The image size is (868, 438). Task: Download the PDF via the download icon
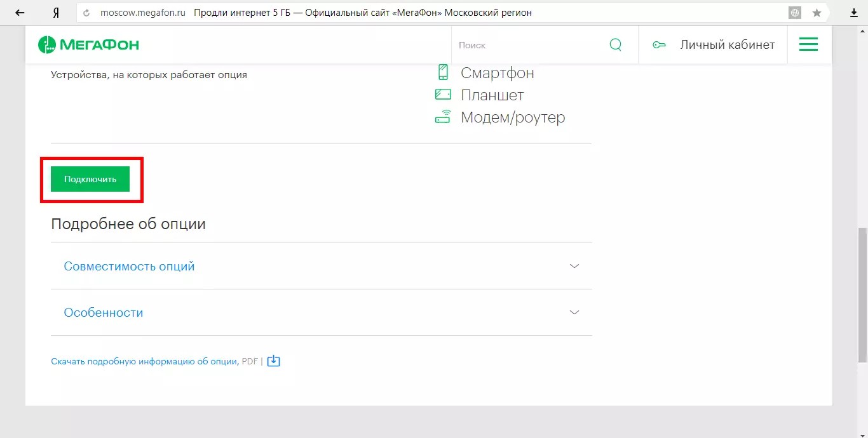pos(273,361)
